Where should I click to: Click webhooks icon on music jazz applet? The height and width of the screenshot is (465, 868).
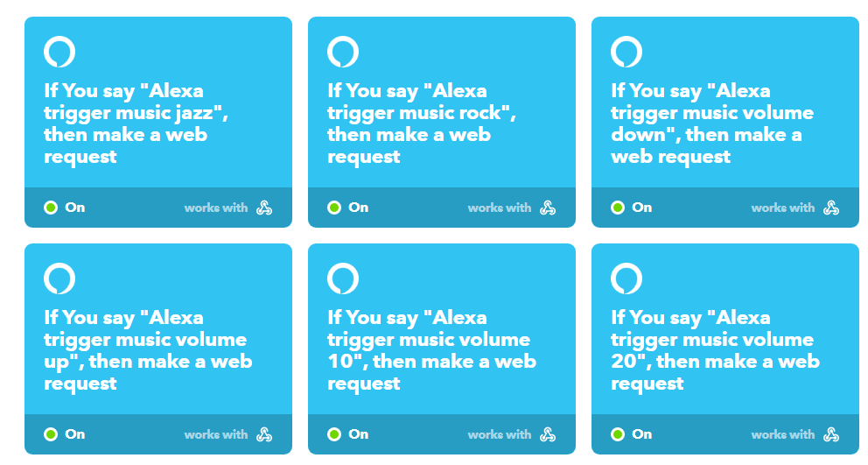pos(264,208)
